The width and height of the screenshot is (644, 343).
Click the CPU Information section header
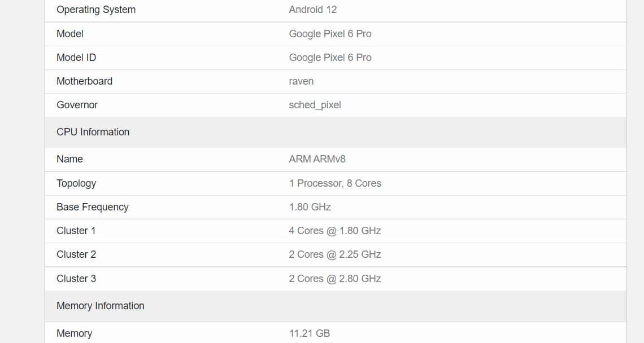93,132
